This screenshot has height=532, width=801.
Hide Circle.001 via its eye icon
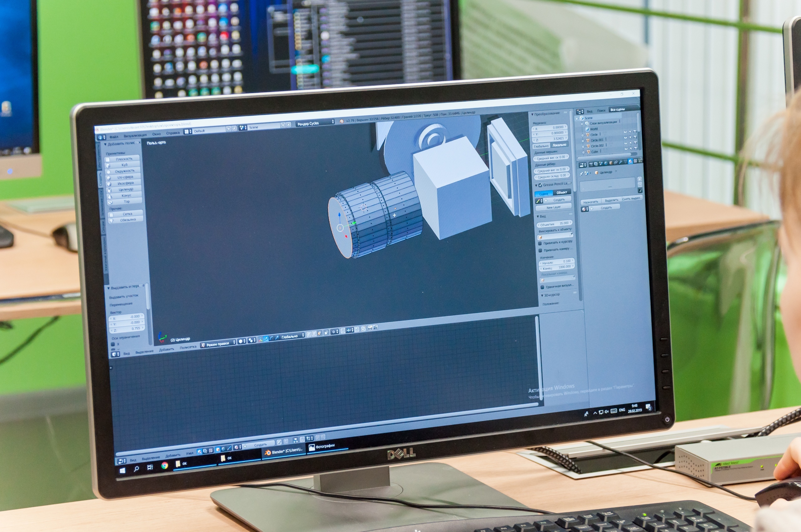(625, 137)
